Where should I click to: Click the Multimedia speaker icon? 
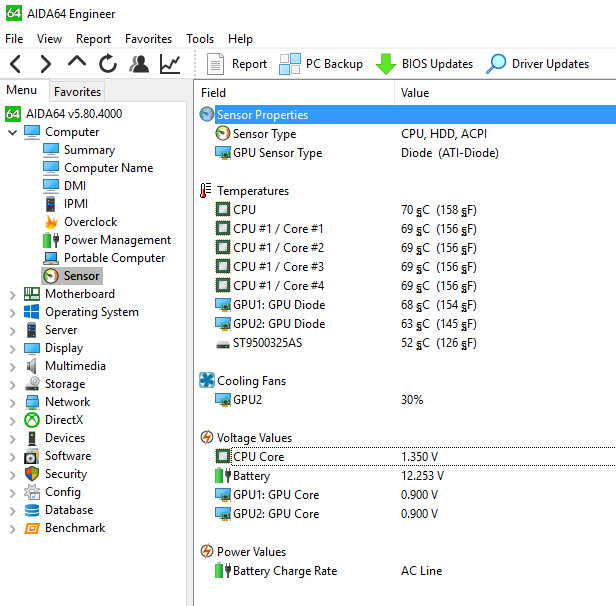(x=32, y=366)
